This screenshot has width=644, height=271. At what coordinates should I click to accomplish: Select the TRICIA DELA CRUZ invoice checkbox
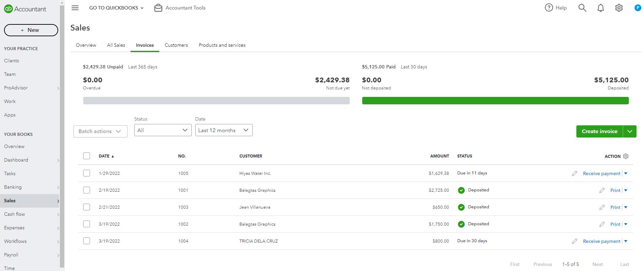[x=87, y=241]
